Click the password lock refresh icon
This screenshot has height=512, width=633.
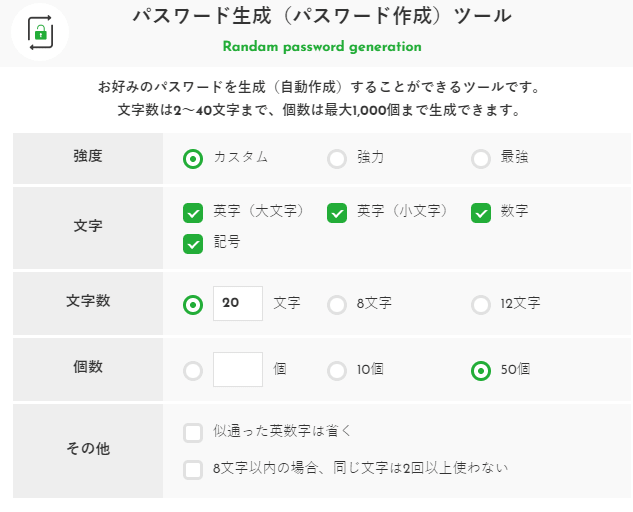40,31
